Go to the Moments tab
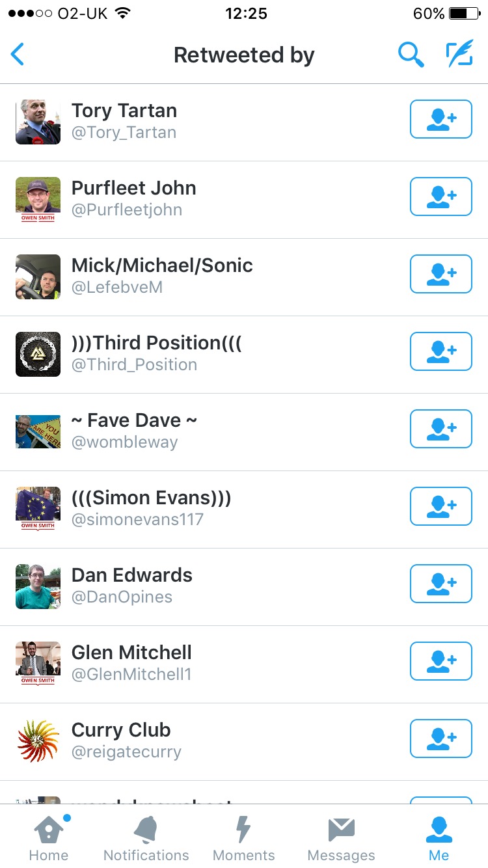Image resolution: width=488 pixels, height=868 pixels. (244, 838)
